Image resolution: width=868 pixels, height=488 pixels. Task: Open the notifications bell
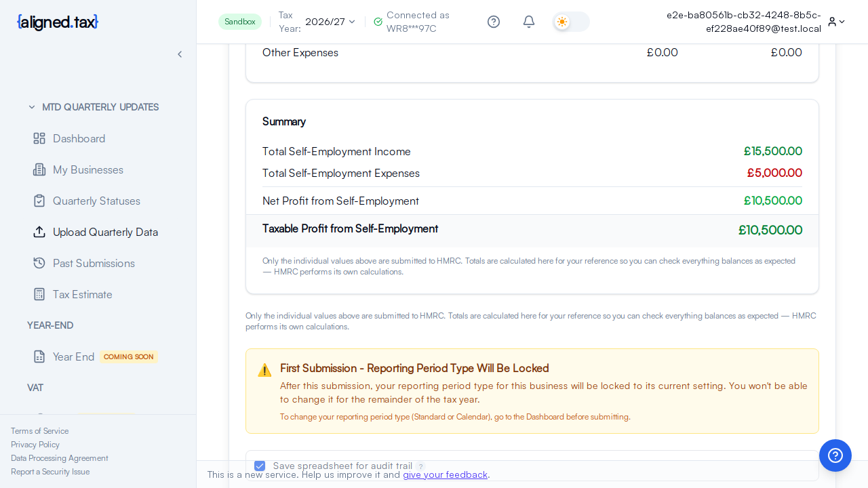click(x=529, y=22)
